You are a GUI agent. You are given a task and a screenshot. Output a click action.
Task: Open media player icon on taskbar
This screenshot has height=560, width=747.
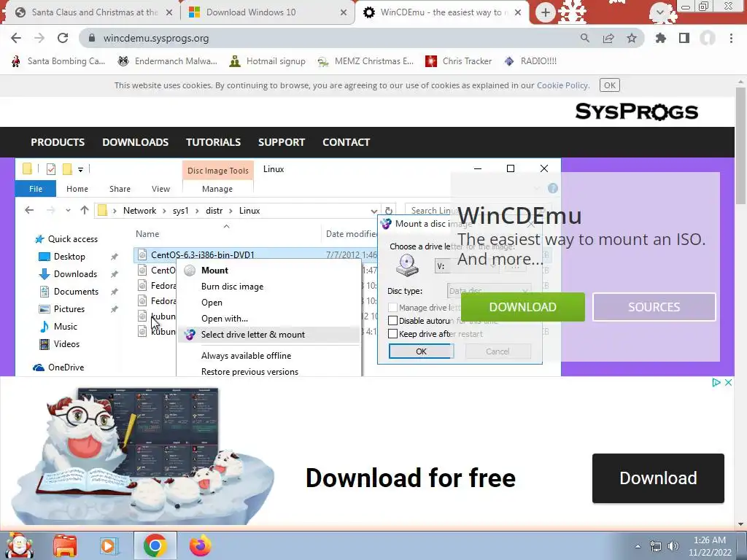pyautogui.click(x=109, y=545)
